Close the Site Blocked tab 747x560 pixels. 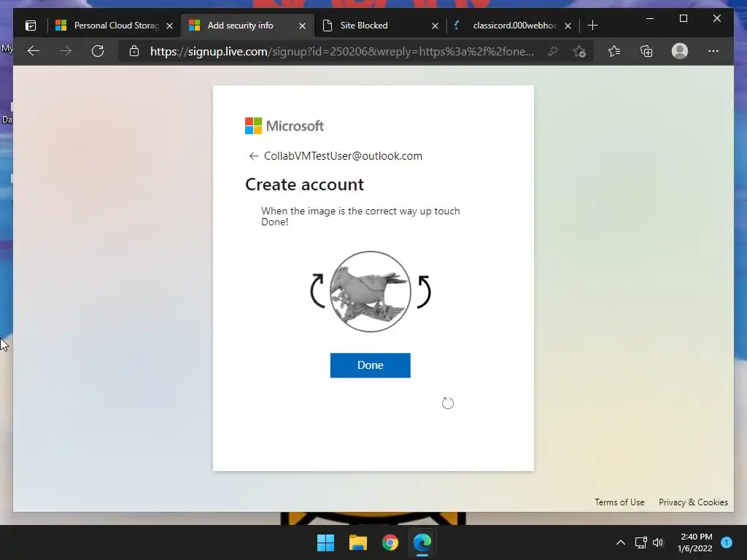435,26
